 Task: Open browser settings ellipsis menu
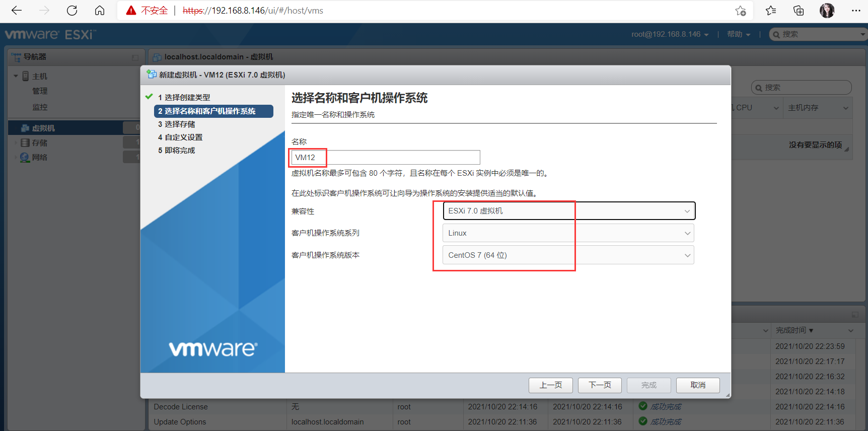pos(856,11)
